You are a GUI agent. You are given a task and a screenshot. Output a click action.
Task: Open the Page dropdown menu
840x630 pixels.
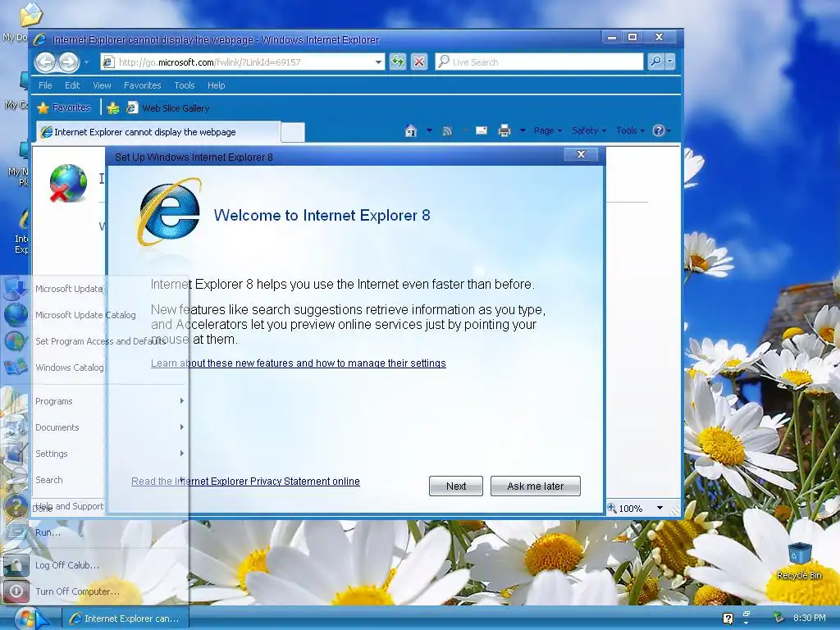(547, 130)
